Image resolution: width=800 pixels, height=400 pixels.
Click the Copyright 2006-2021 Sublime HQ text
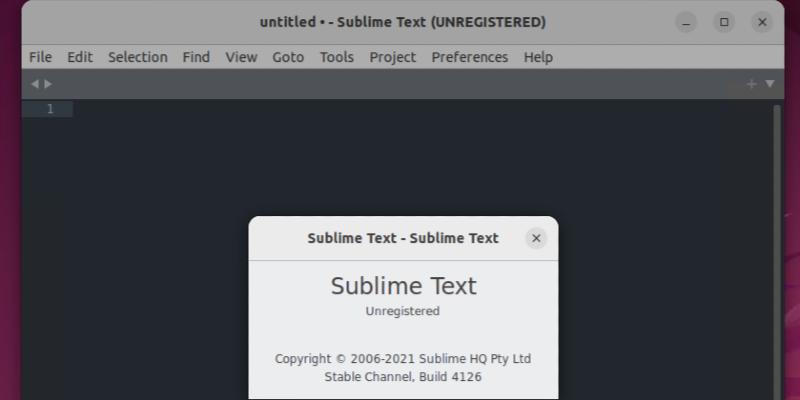(x=403, y=359)
